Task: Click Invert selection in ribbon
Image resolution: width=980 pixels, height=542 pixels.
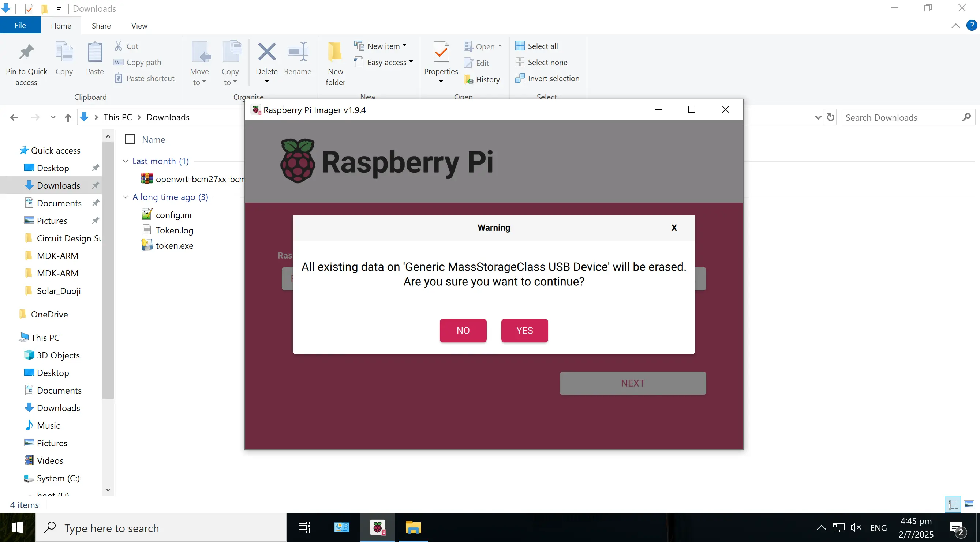Action: click(x=547, y=78)
